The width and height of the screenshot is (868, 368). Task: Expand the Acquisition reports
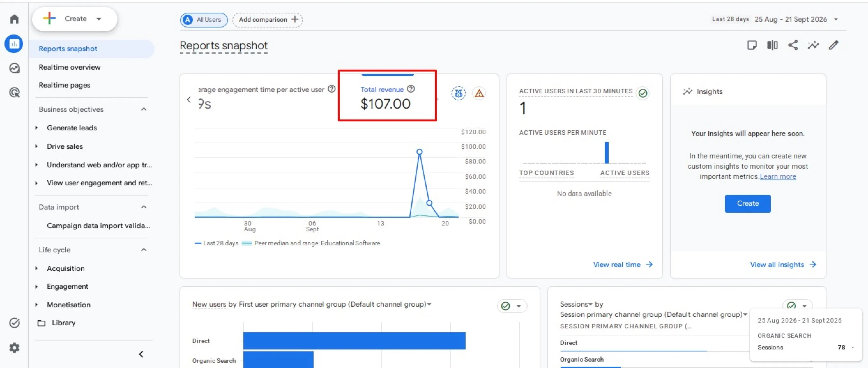(x=36, y=268)
